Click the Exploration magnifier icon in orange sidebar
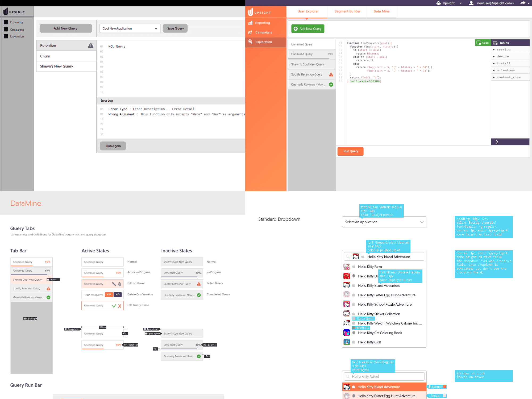Screen dimensions: 532x399 (x=250, y=42)
